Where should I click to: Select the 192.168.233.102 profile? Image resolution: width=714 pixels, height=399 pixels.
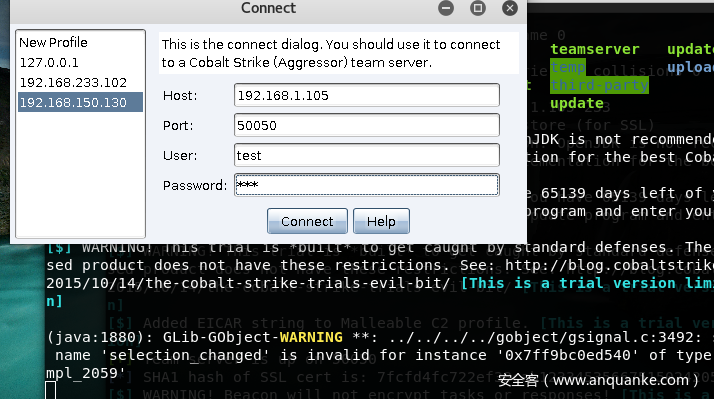[x=81, y=82]
